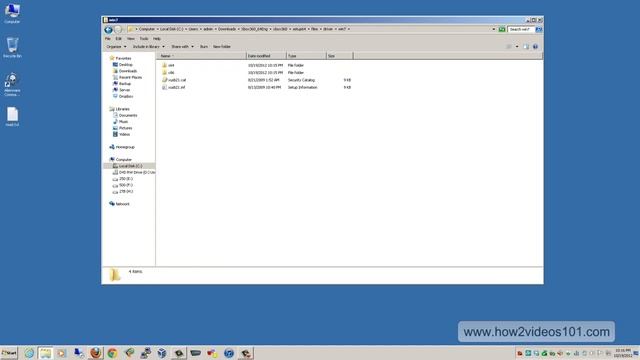Change the view with the toolbar view icon
Viewport: 640px width, 360px height.
pyautogui.click(x=509, y=47)
